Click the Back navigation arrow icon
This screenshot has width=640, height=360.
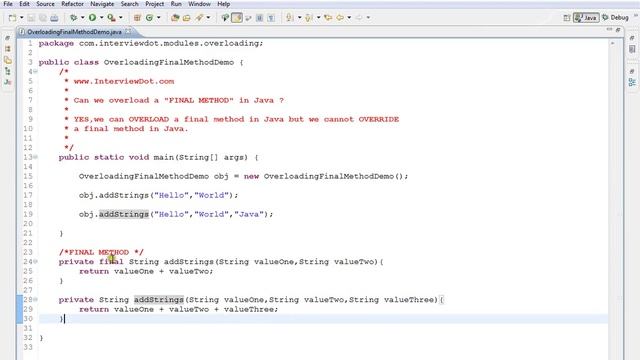point(340,18)
